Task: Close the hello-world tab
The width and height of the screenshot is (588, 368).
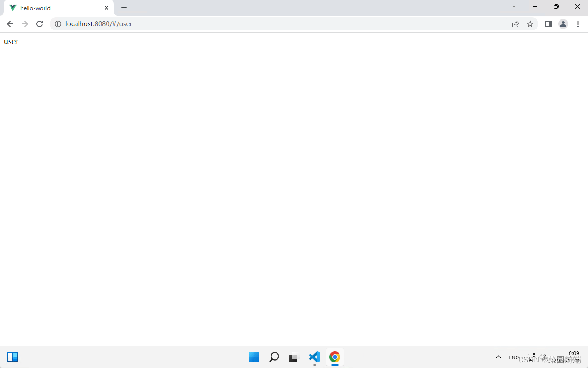Action: pos(107,8)
